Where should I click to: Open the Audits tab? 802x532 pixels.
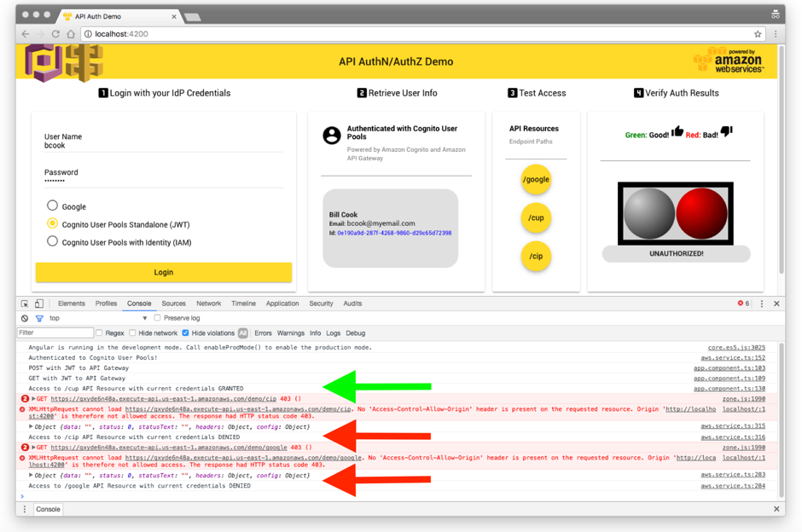click(352, 304)
